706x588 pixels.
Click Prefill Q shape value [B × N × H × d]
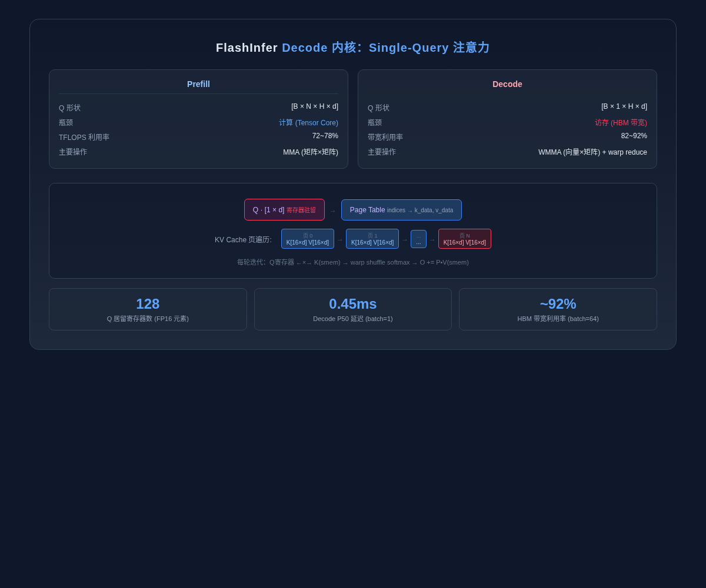point(315,106)
